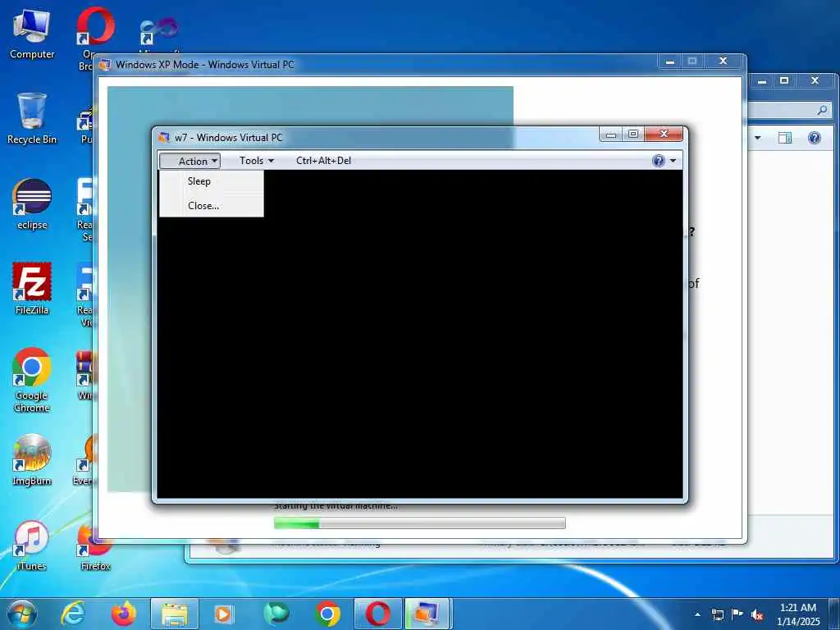This screenshot has height=630, width=840.
Task: Open Firefox from taskbar
Action: point(124,614)
